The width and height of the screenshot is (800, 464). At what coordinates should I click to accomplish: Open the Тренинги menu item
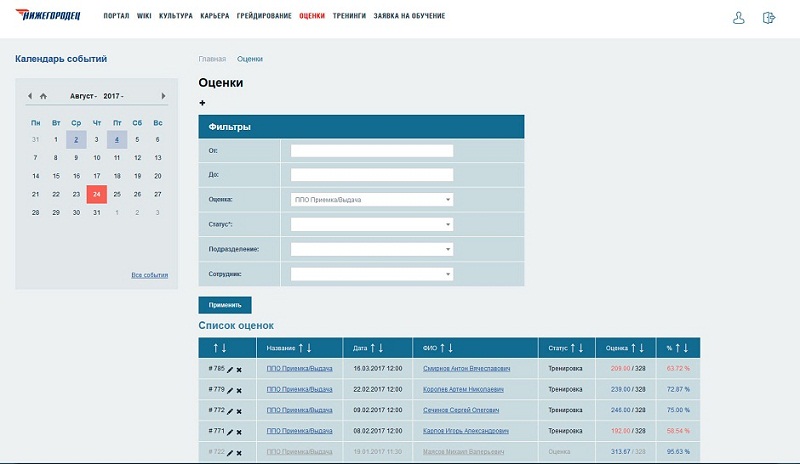click(x=349, y=17)
